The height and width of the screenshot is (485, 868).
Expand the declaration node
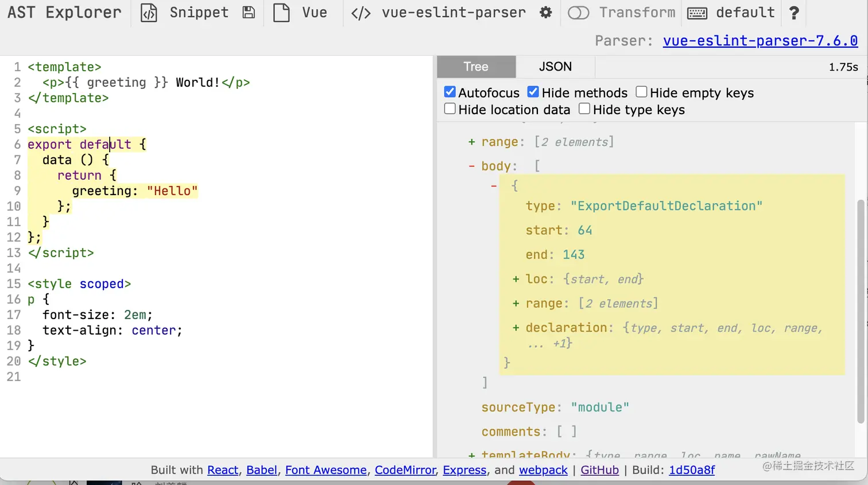coord(516,328)
